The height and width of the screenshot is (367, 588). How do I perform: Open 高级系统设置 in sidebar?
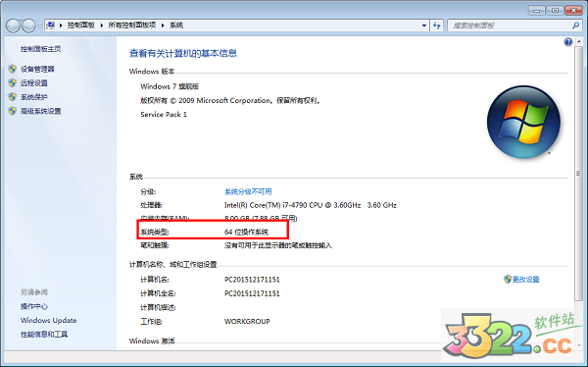click(x=40, y=111)
